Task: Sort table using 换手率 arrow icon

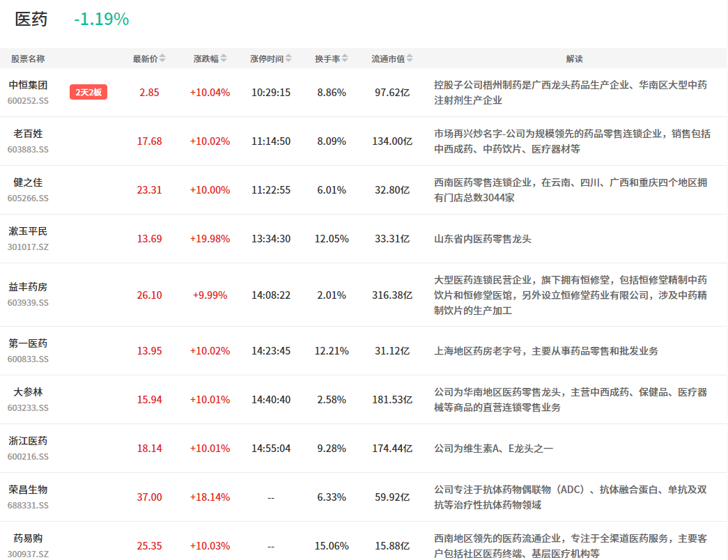Action: 345,59
